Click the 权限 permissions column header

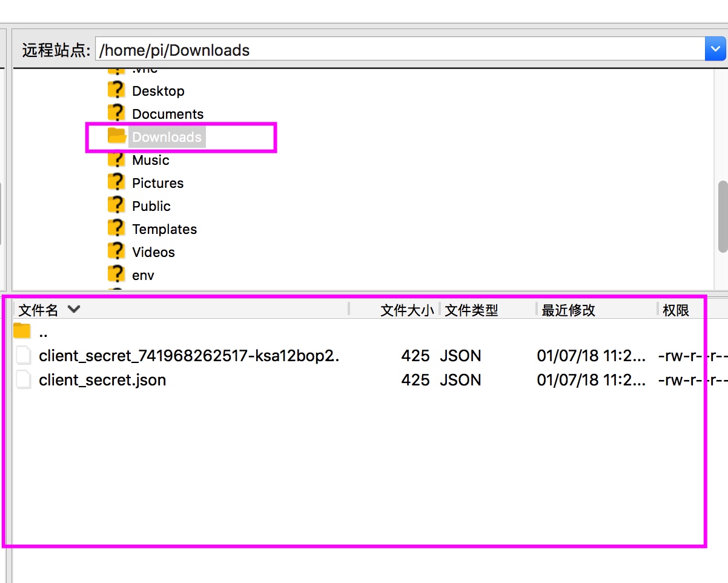tap(676, 310)
